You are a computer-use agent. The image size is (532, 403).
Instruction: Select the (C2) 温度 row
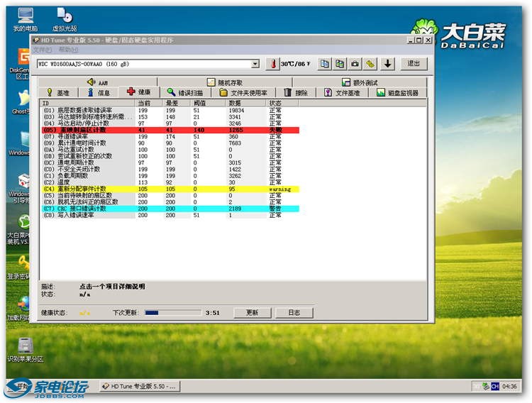coord(170,182)
